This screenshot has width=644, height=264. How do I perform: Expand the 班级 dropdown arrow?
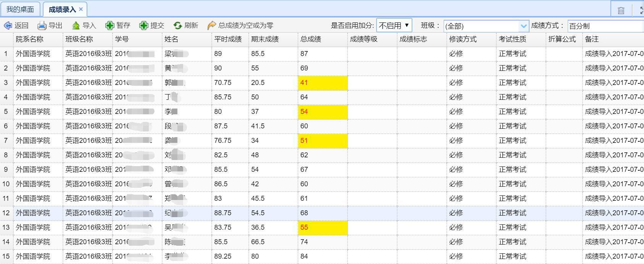tap(523, 26)
